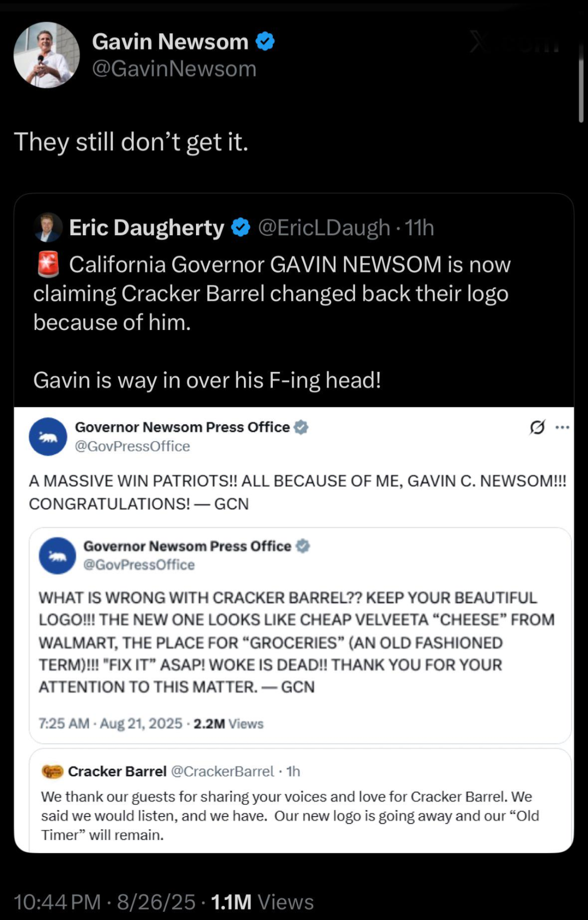Open the @GavinNewsom handle link
This screenshot has width=588, height=920.
click(174, 69)
